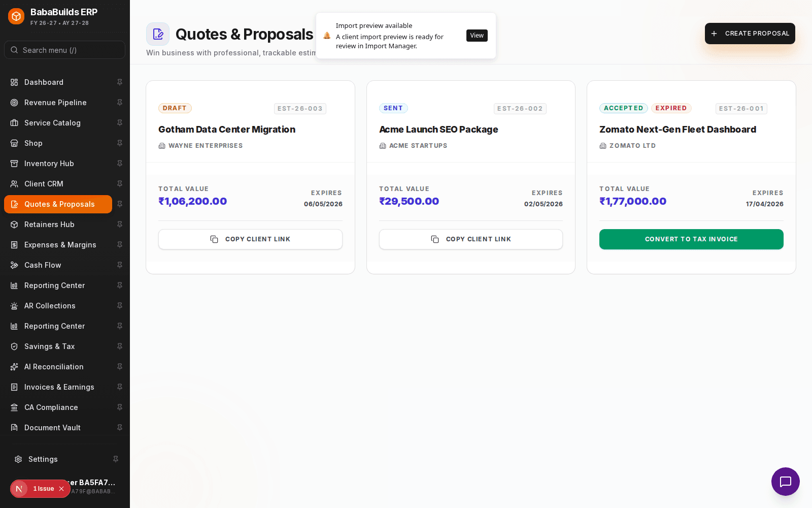The height and width of the screenshot is (508, 812).
Task: View the import preview notification
Action: tap(477, 36)
